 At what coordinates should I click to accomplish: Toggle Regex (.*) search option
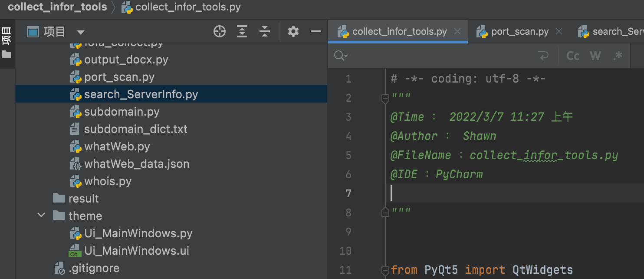click(618, 56)
